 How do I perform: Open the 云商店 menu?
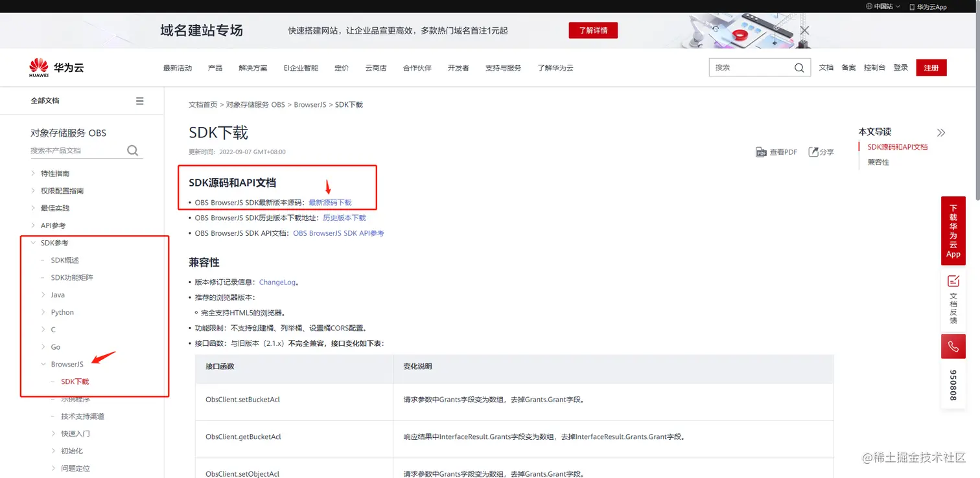pyautogui.click(x=376, y=67)
